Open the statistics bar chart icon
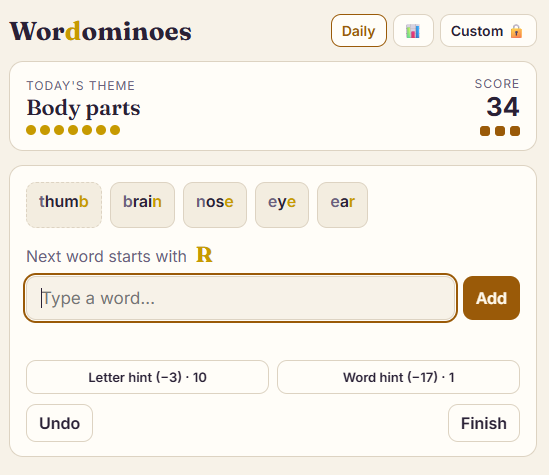549x475 pixels. tap(413, 31)
